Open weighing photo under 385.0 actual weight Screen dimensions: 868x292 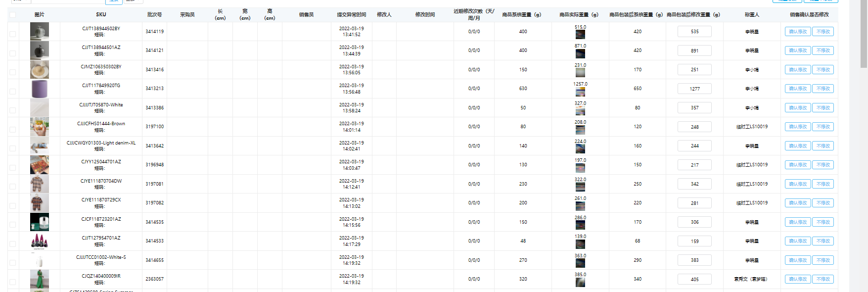580,282
